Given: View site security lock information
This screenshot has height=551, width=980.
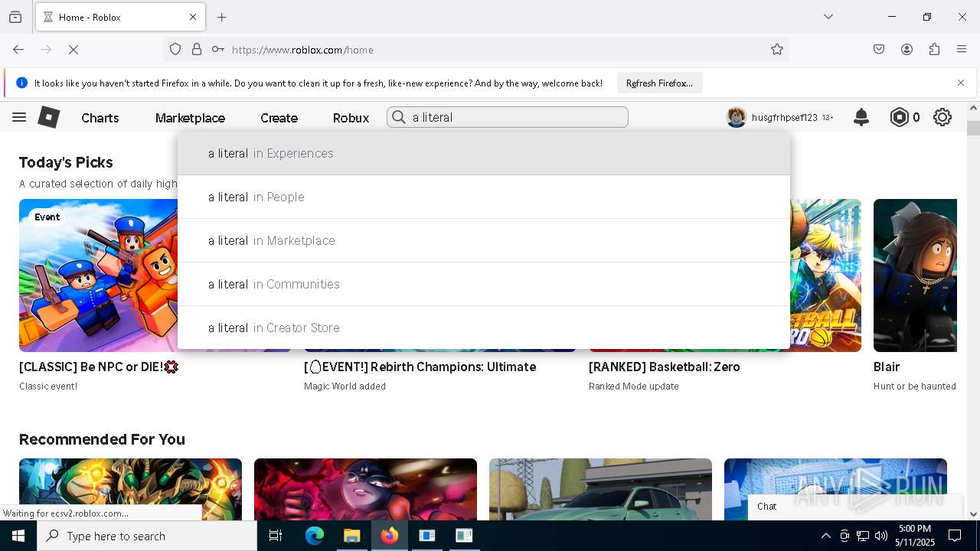Looking at the screenshot, I should tap(197, 50).
